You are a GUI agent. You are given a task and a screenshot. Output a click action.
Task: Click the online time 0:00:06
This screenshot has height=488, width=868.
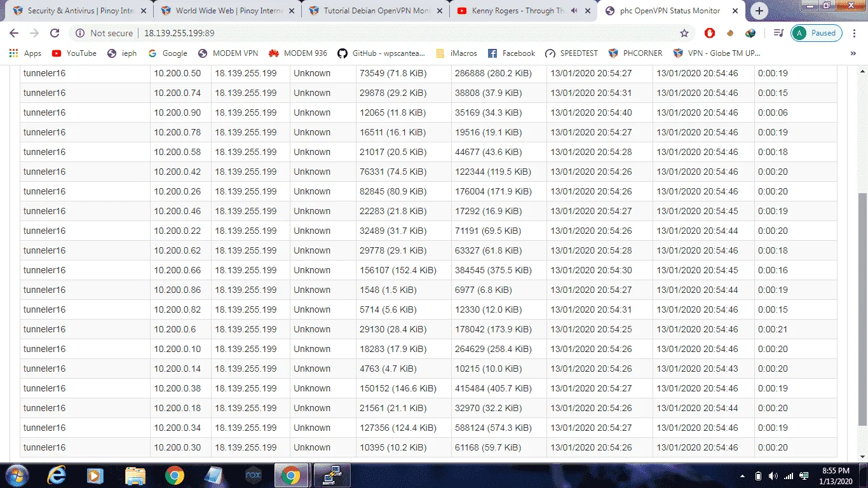773,112
